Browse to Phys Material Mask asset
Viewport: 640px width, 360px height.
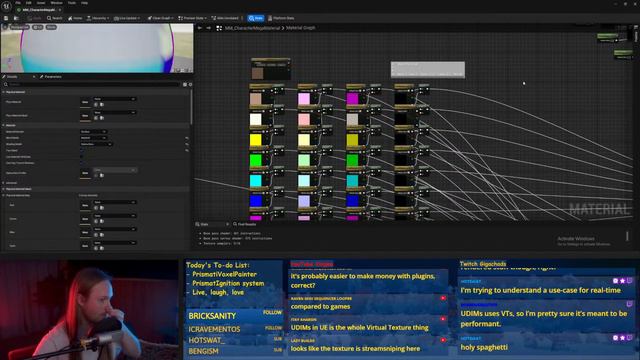(102, 118)
